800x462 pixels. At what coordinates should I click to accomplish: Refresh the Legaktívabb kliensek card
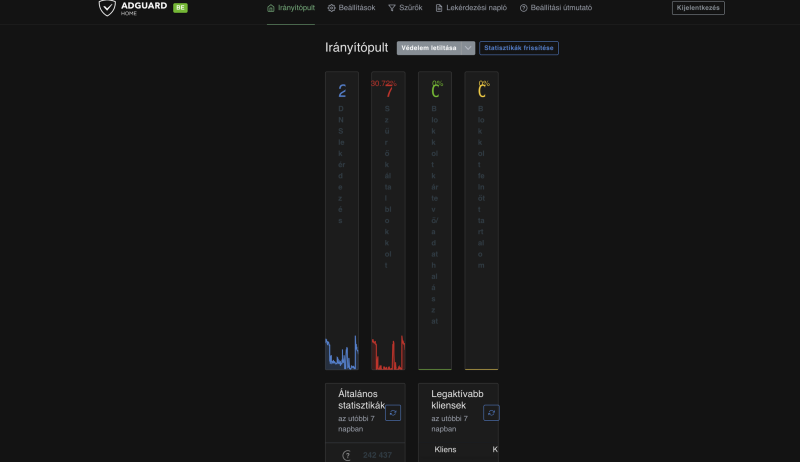click(x=491, y=412)
